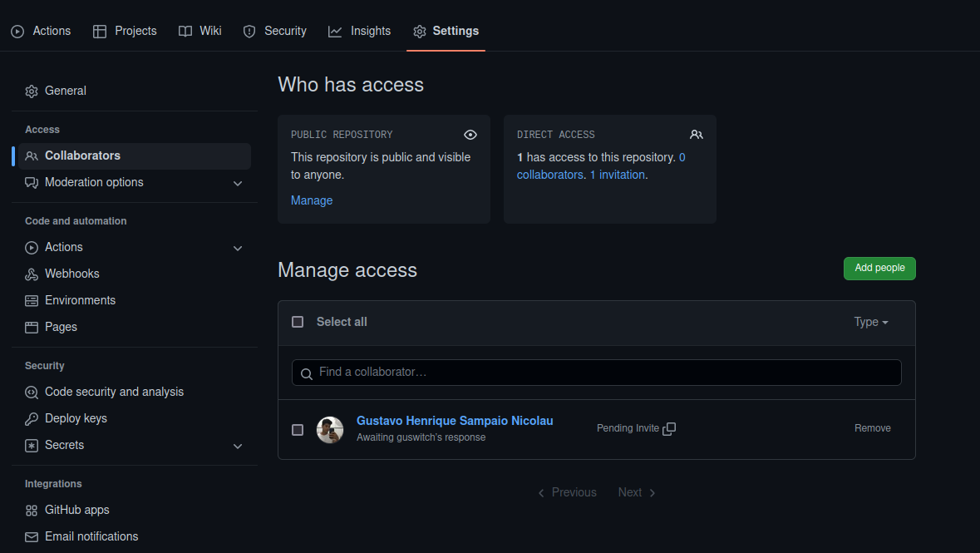Open Pages settings
Screen dimensions: 980x553
(135, 327)
